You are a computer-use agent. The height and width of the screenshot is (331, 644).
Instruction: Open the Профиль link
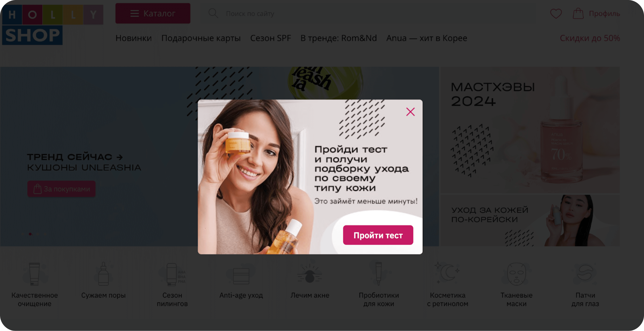[x=604, y=14]
